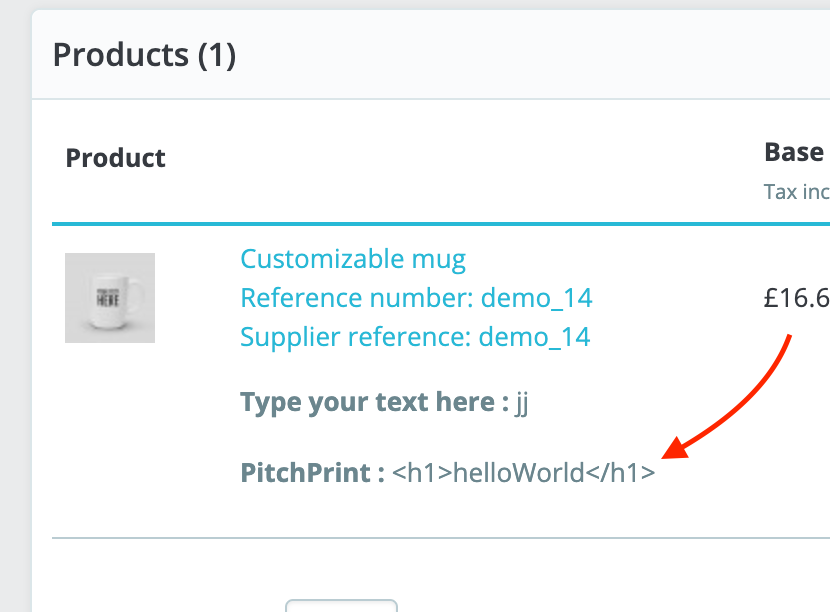This screenshot has height=612, width=830.
Task: Click the Tax inc subheading text
Action: point(796,191)
